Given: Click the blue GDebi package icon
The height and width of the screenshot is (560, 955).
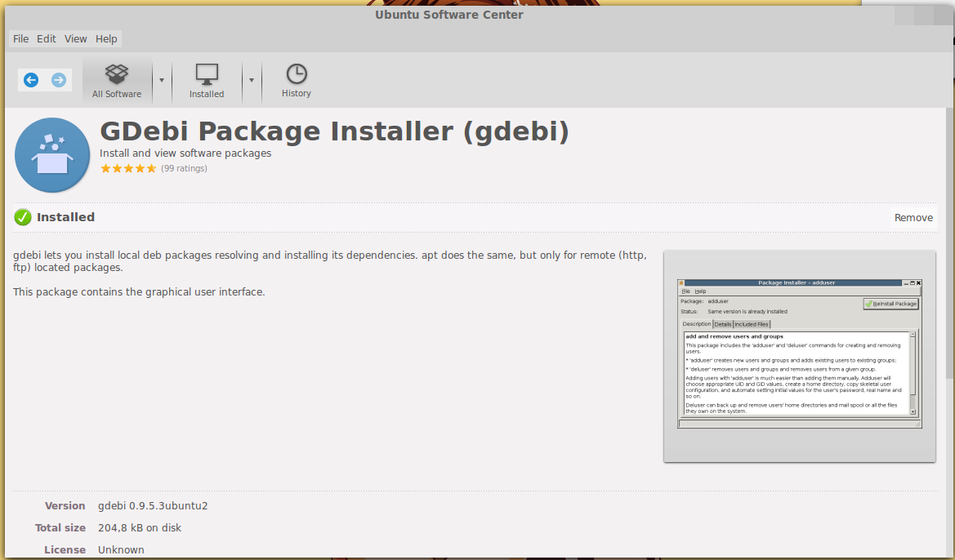Looking at the screenshot, I should coord(52,154).
